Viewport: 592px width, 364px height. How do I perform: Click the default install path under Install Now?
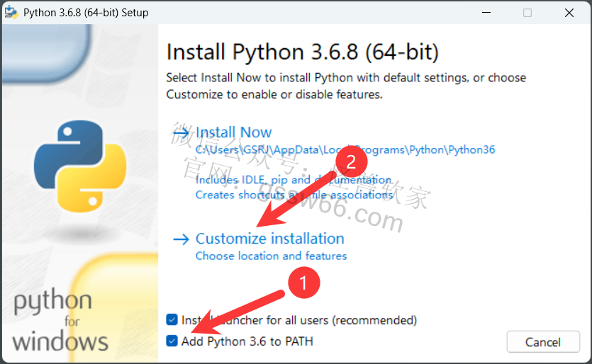pos(345,149)
